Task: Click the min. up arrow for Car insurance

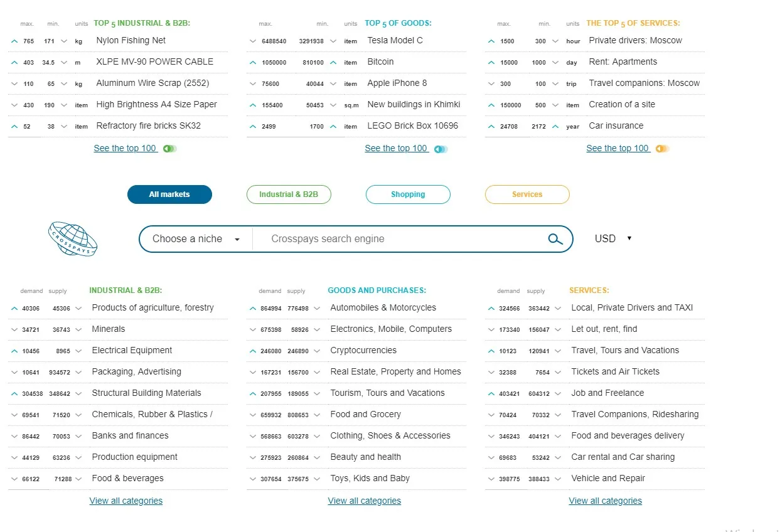Action: (555, 127)
